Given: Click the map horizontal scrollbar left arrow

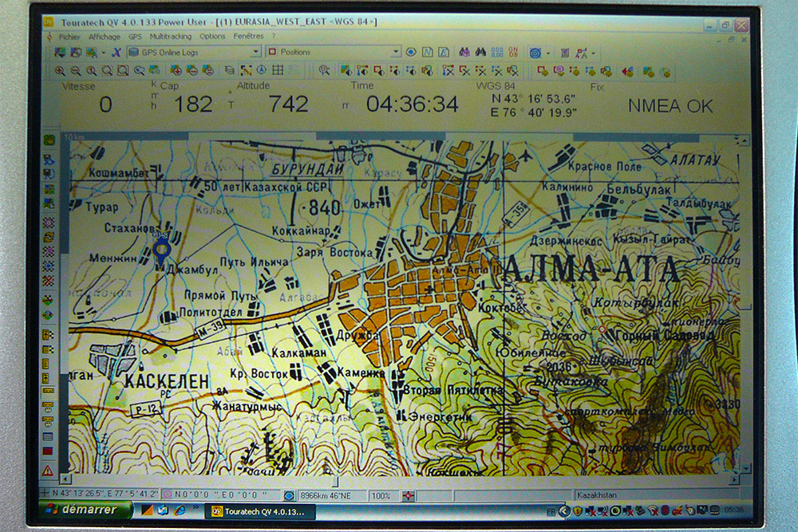Looking at the screenshot, I should pyautogui.click(x=65, y=479).
